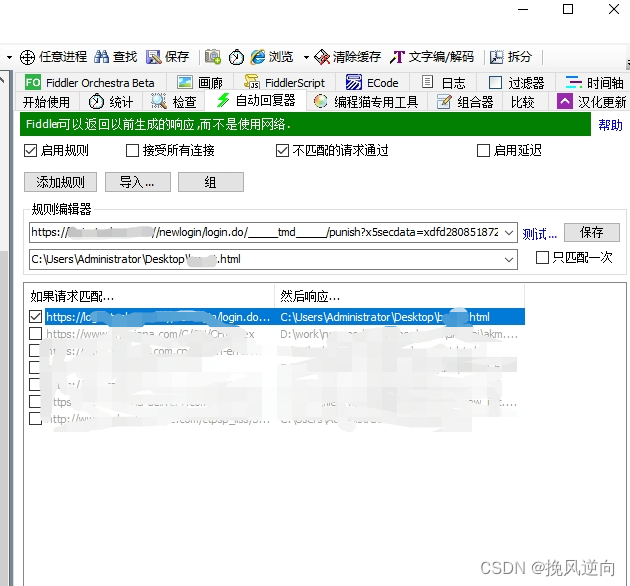
Task: Open the Text Encode/Decode tool
Action: (x=432, y=57)
